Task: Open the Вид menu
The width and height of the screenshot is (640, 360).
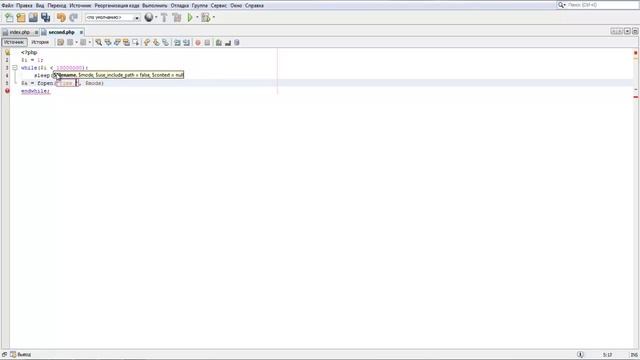Action: [40, 6]
